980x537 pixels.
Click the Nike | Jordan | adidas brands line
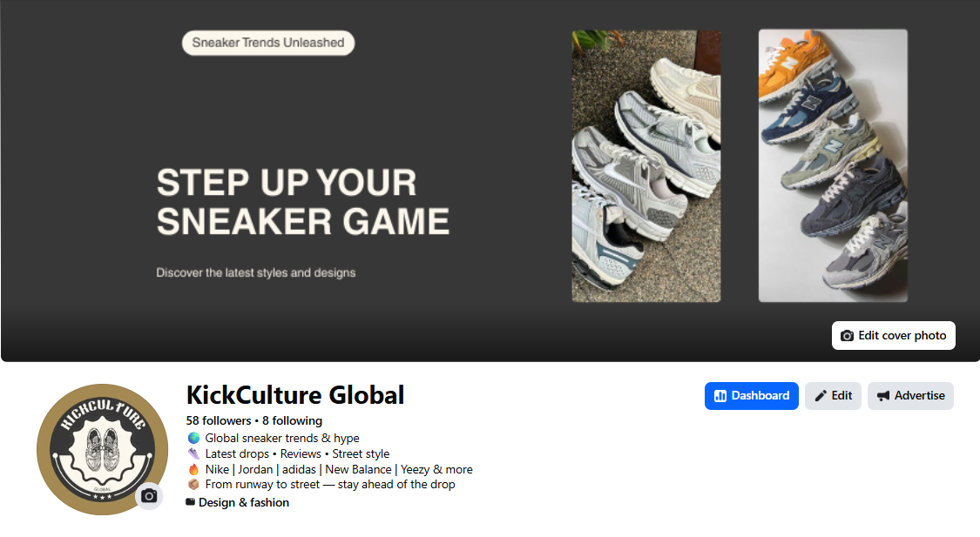tap(339, 470)
